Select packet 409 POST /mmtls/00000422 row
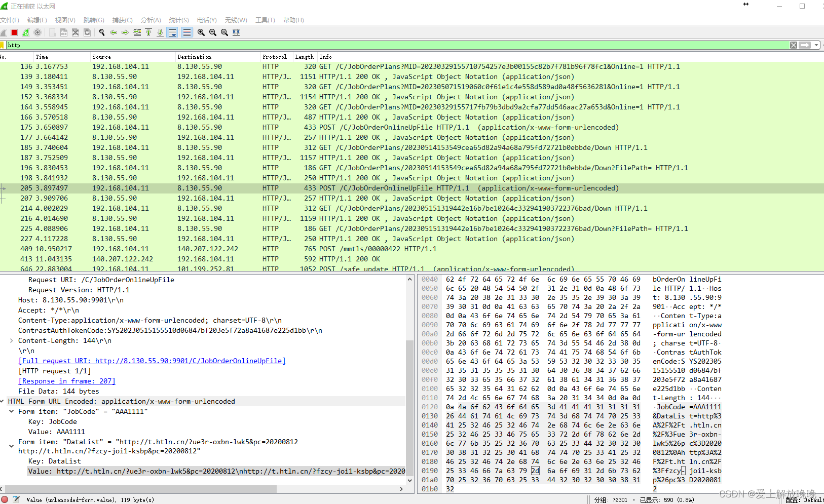824x504 pixels. tap(411, 249)
